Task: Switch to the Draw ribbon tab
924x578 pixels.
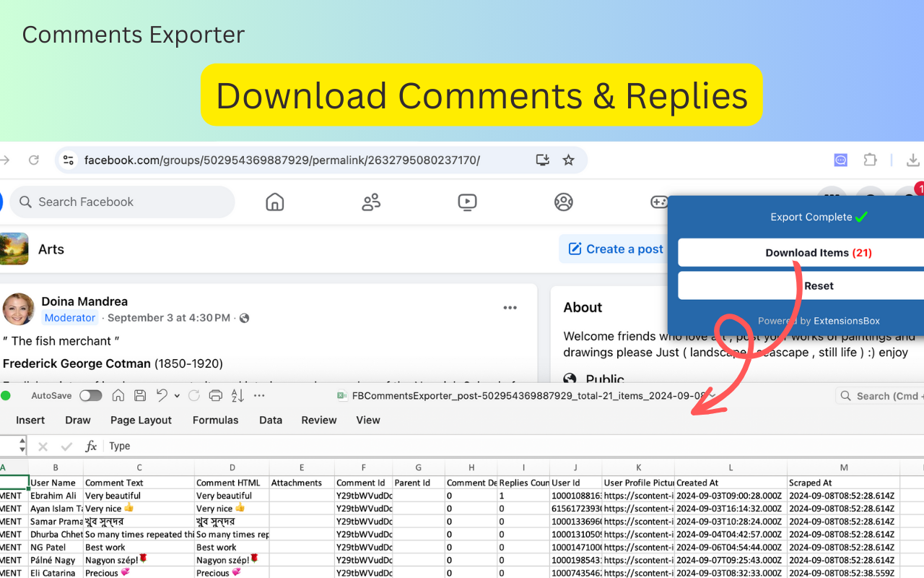Action: pyautogui.click(x=78, y=420)
